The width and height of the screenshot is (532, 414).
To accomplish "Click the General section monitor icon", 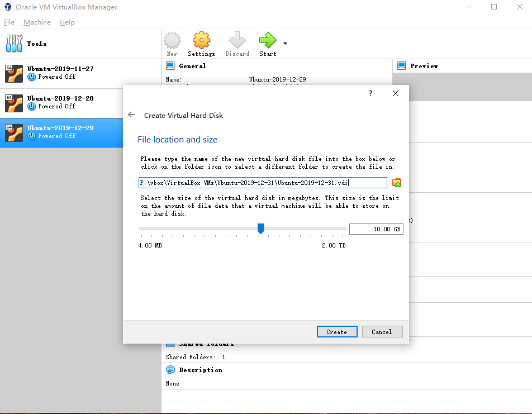I will coord(170,66).
